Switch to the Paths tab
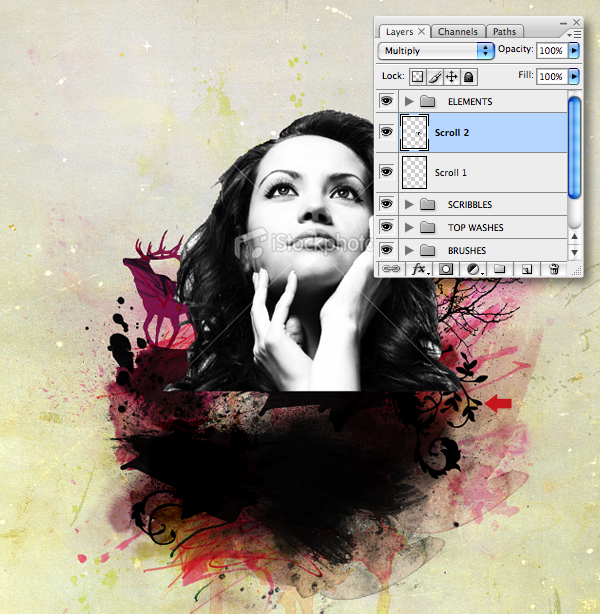The image size is (600, 614). [x=504, y=32]
